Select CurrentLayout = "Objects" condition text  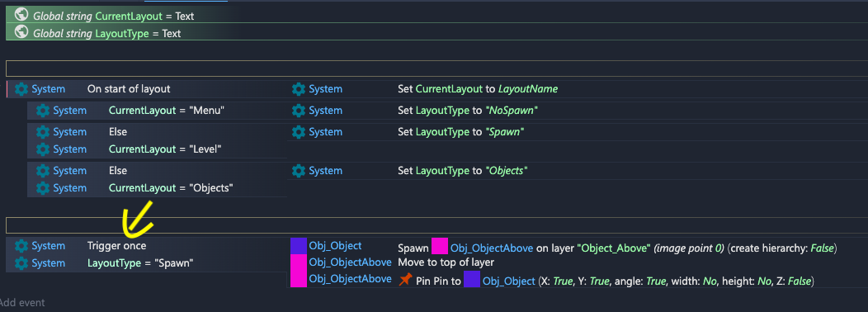point(171,188)
